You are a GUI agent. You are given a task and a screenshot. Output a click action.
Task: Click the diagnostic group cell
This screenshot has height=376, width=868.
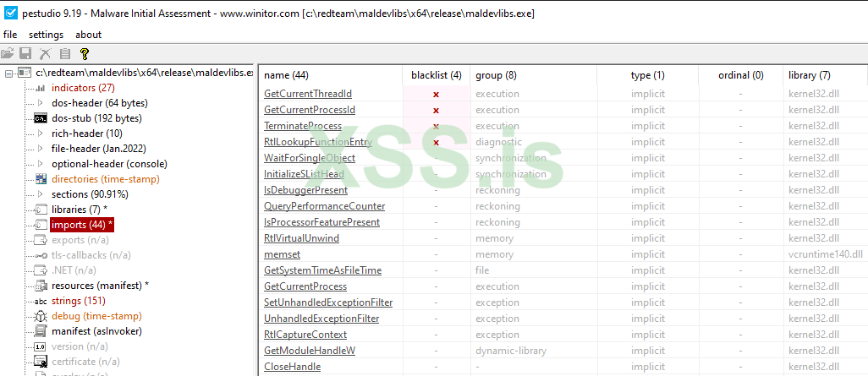[x=498, y=142]
